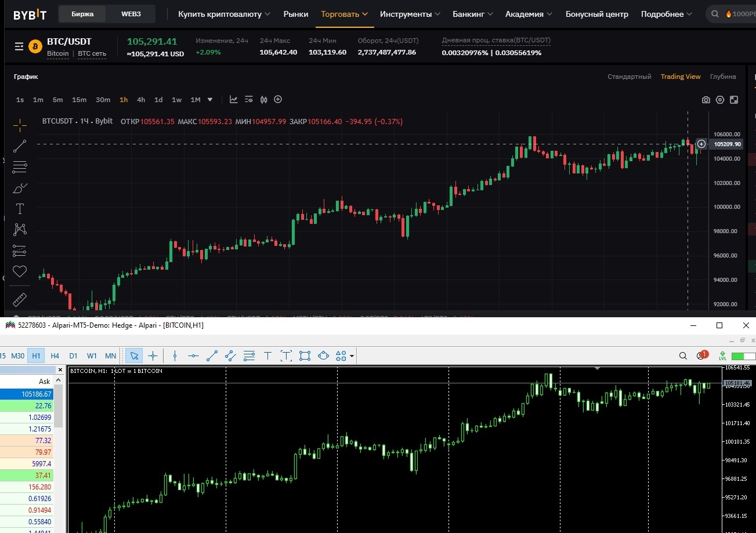
Task: Change the candlestick chart type in Bybit toolbar
Action: coord(264,100)
